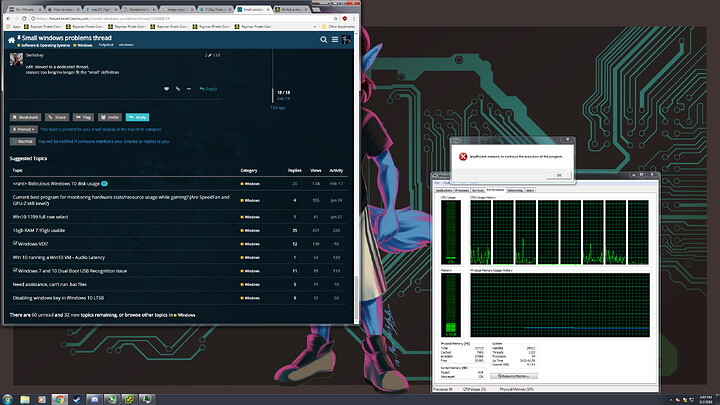Open the Pinned status dropdown
This screenshot has width=720, height=405.
[x=23, y=129]
